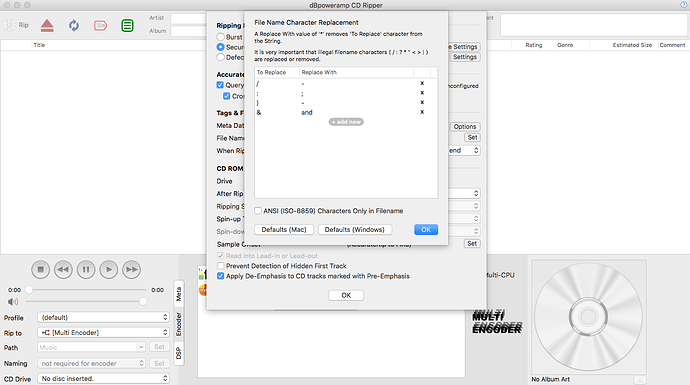Screen dimensions: 690x385
Task: Stop playback with the stop button
Action: point(40,269)
